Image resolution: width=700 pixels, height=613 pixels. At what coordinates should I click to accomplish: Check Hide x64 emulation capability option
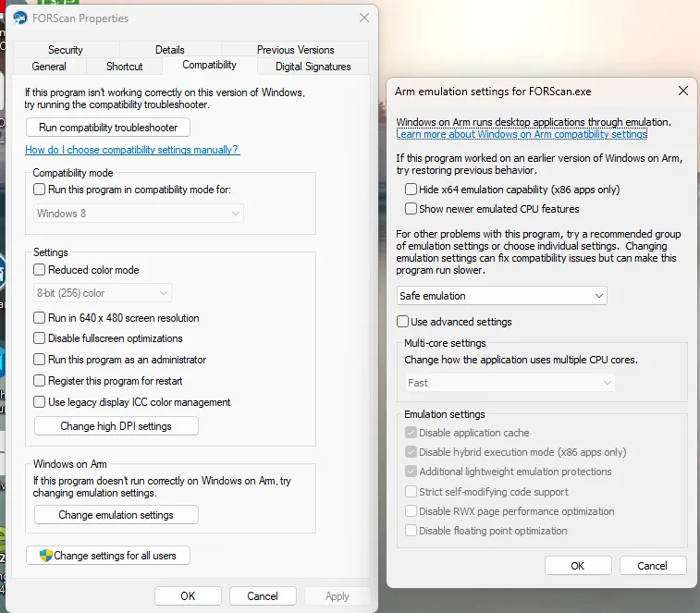click(411, 190)
